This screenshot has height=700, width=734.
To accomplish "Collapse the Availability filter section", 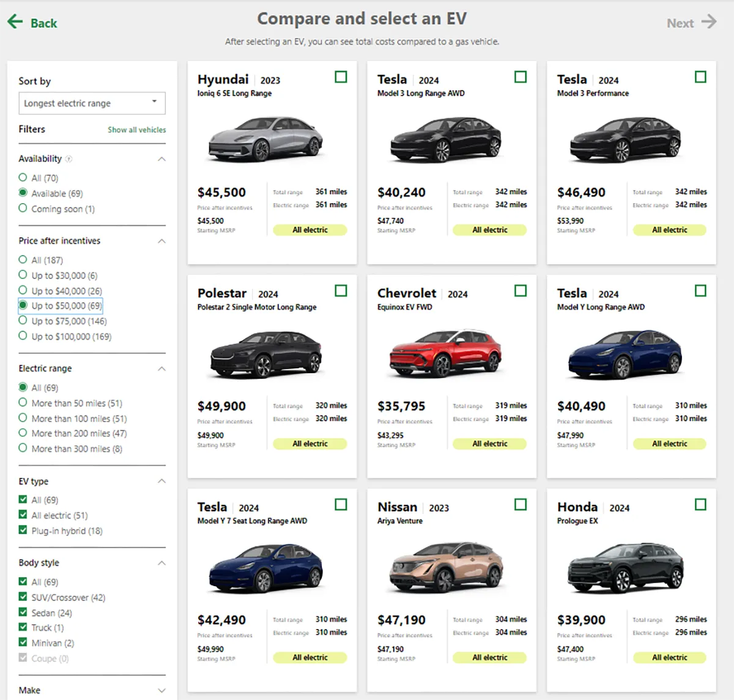I will (161, 159).
